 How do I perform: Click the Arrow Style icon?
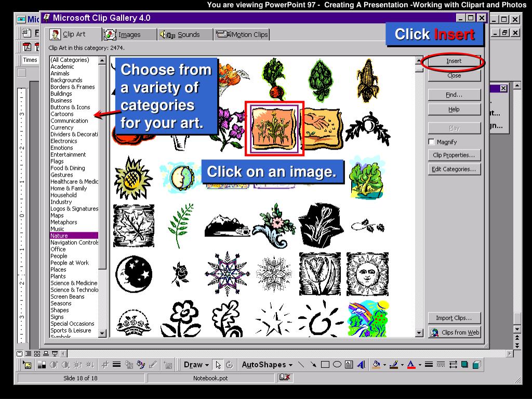tap(453, 365)
